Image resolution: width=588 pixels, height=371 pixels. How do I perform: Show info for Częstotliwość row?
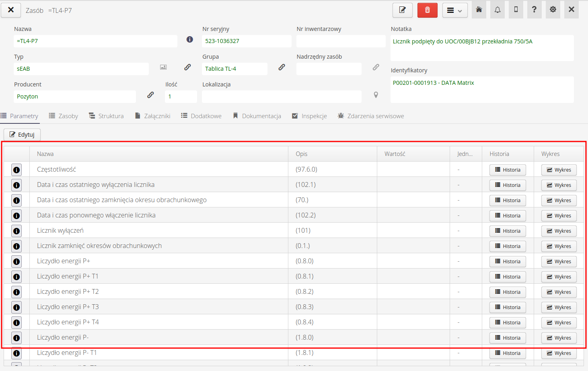click(16, 170)
